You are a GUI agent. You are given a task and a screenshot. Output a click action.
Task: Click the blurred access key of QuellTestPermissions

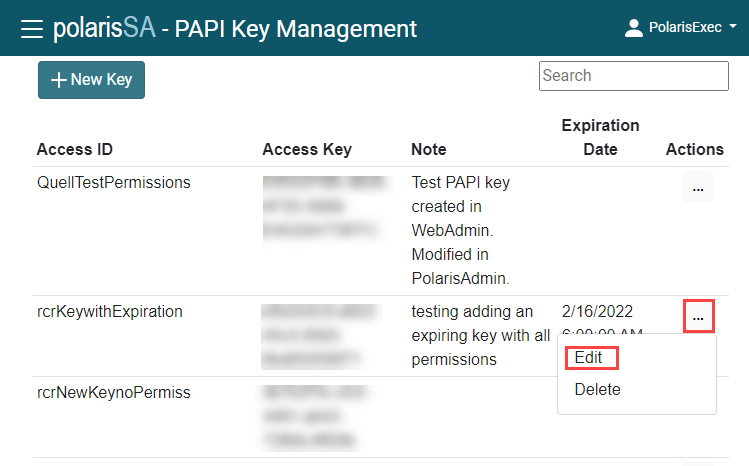[327, 208]
